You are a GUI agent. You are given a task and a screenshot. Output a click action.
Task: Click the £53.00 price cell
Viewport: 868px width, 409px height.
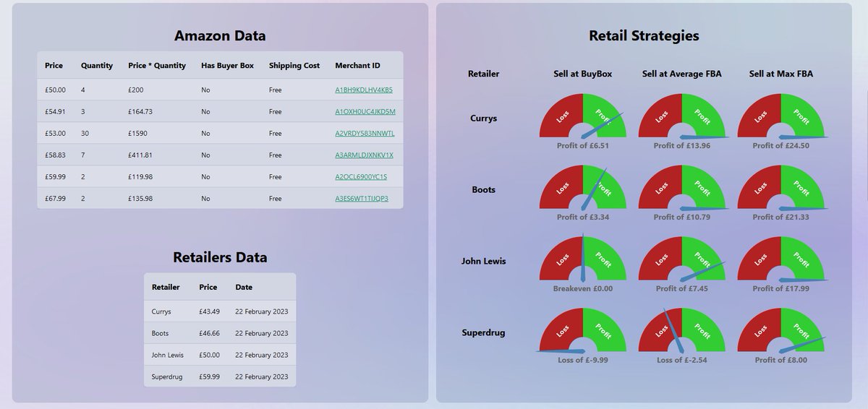click(x=55, y=133)
